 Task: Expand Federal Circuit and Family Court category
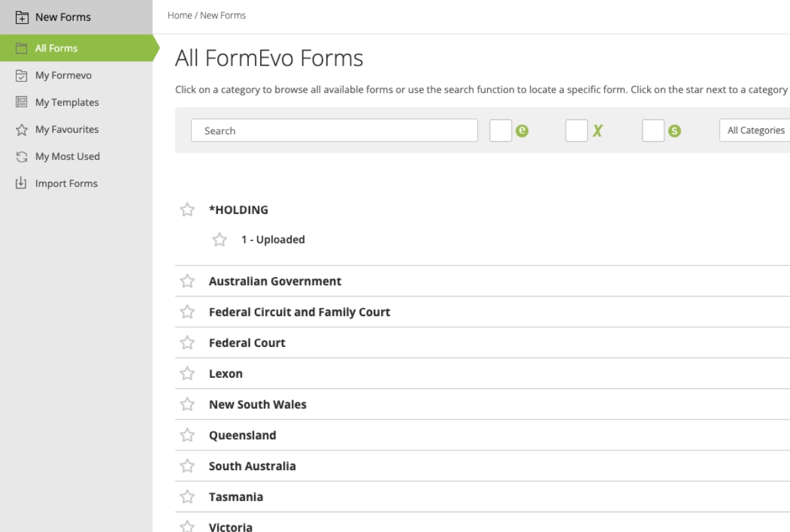pyautogui.click(x=300, y=312)
